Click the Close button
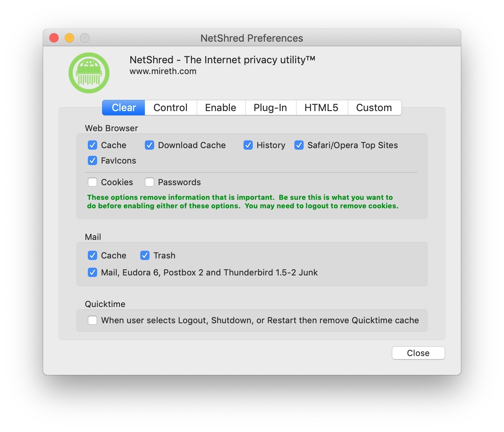This screenshot has height=432, width=504. click(x=418, y=353)
